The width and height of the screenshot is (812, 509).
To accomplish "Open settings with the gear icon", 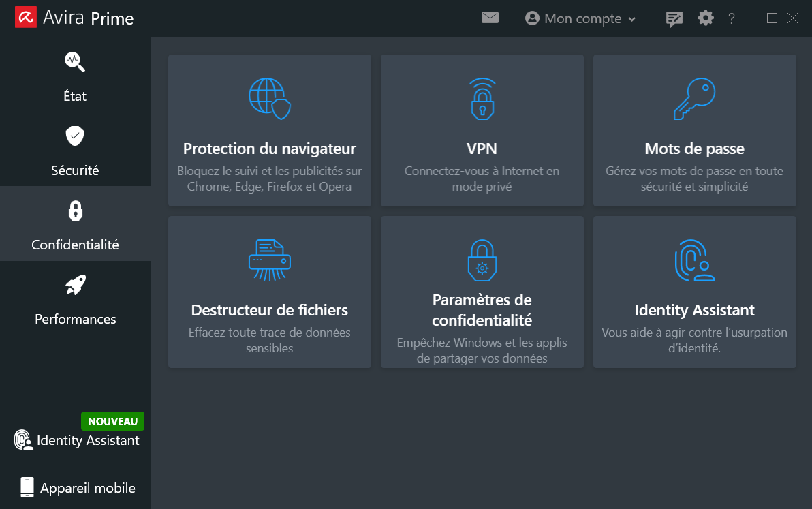I will pyautogui.click(x=705, y=18).
